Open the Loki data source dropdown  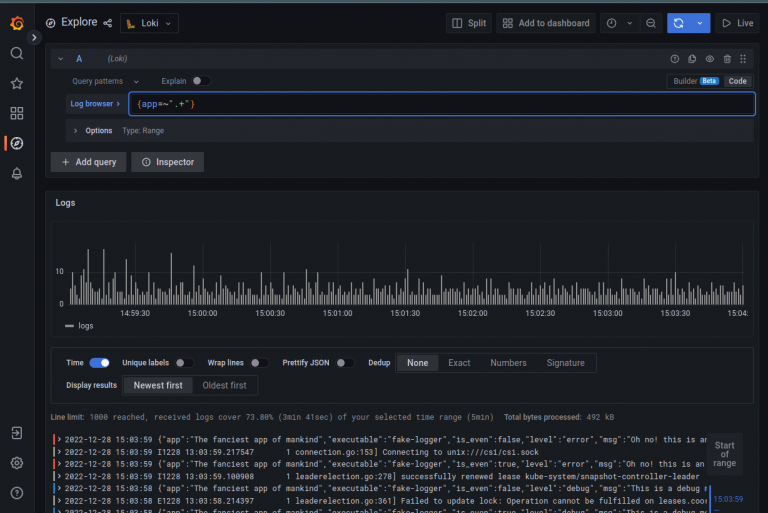[x=149, y=22]
